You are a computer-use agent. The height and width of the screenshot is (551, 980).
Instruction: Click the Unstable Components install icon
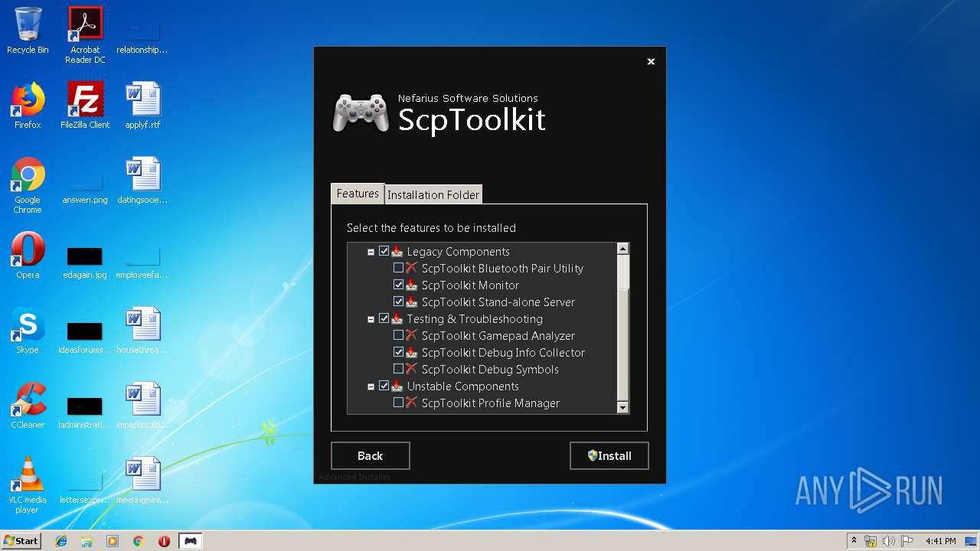(397, 386)
